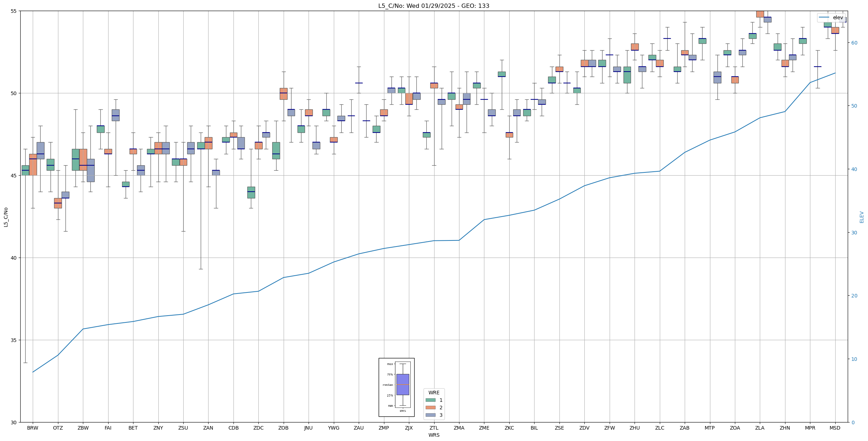Viewport: 868px width, 441px height.
Task: Click the MPR x-axis station label
Action: point(810,428)
